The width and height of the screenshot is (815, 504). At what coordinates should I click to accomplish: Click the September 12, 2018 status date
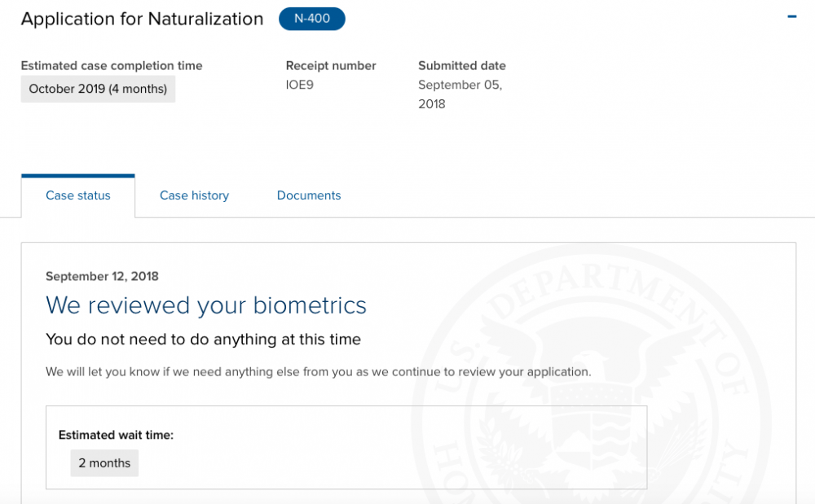tap(102, 276)
